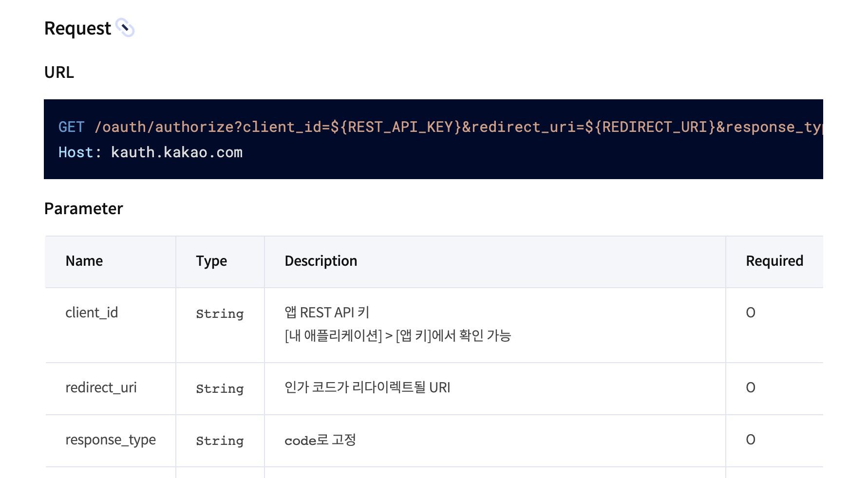Click the Required O mark for client_id
Screen dimensions: 868x478
751,313
